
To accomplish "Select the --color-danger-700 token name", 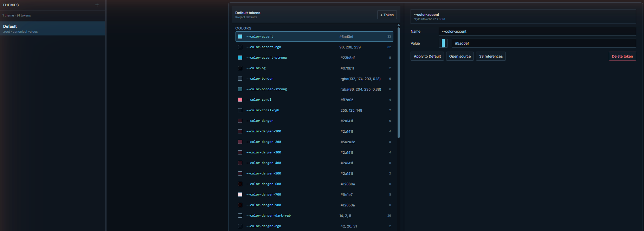I will [x=264, y=194].
